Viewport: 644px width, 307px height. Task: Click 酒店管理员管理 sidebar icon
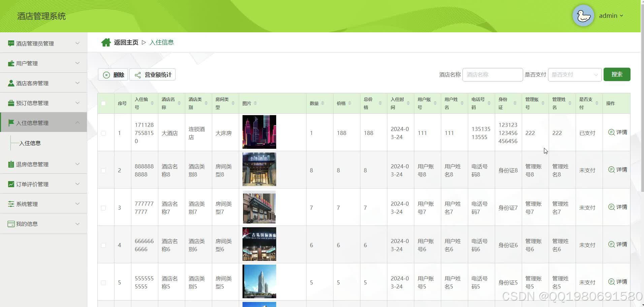click(11, 43)
